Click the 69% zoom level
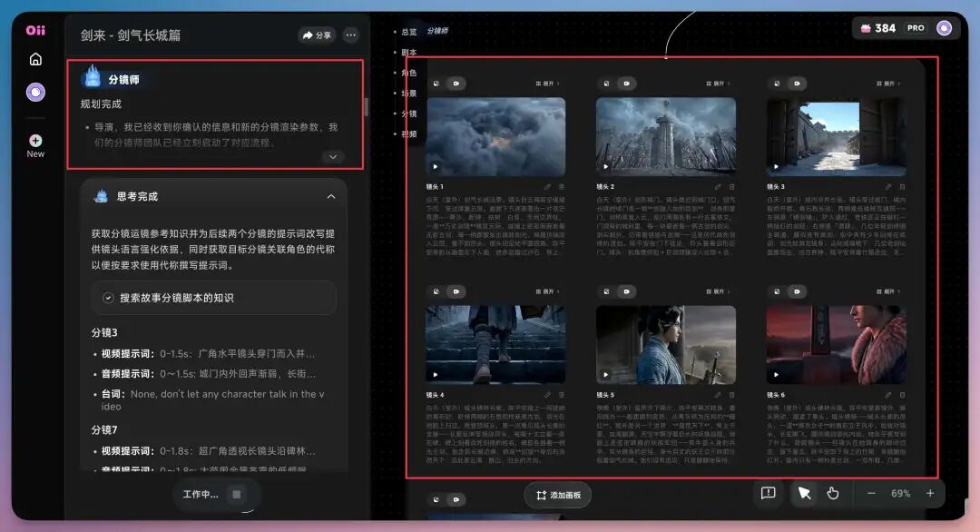The image size is (980, 532). [x=901, y=493]
